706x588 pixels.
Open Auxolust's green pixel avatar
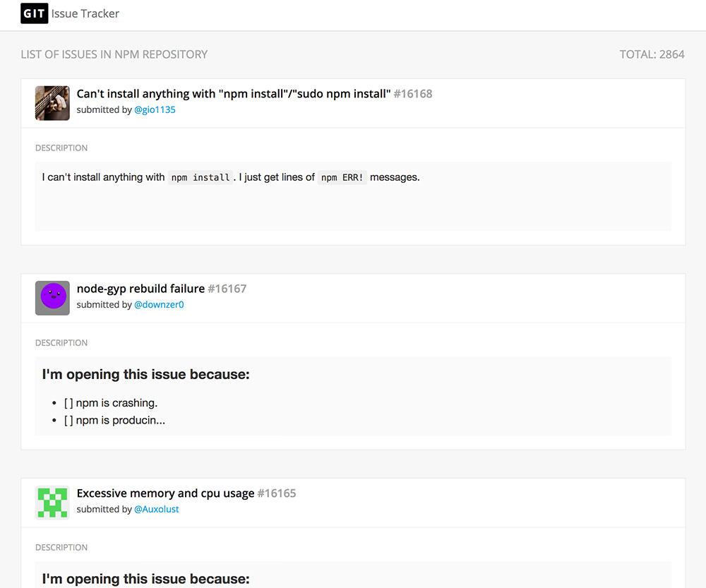click(52, 503)
